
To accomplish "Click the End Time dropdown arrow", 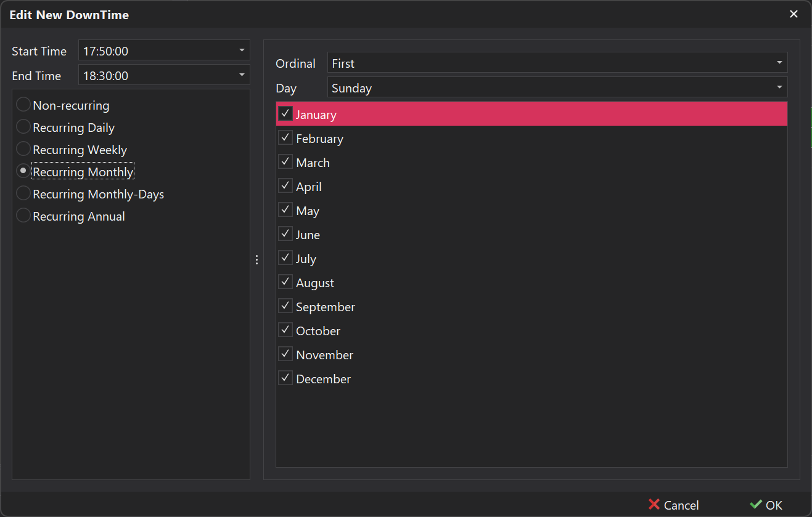I will [x=243, y=75].
